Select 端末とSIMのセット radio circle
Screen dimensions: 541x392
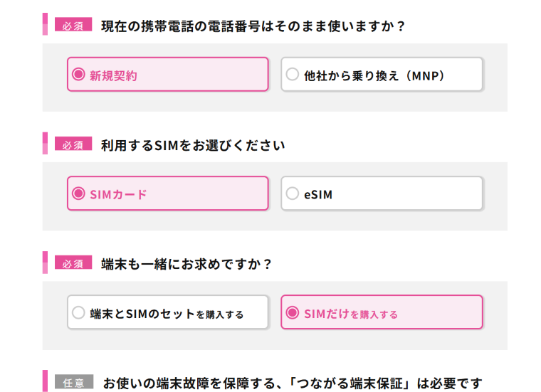pyautogui.click(x=79, y=312)
